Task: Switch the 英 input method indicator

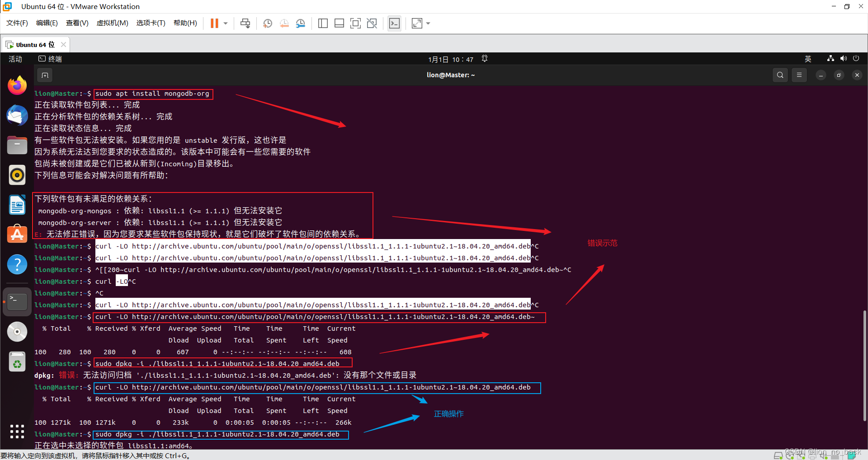Action: (x=808, y=59)
